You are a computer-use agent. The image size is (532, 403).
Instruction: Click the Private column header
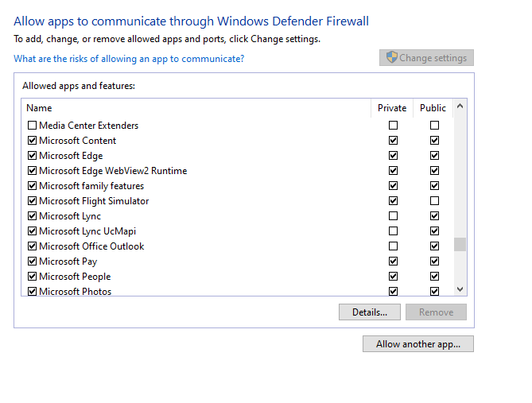tap(392, 108)
